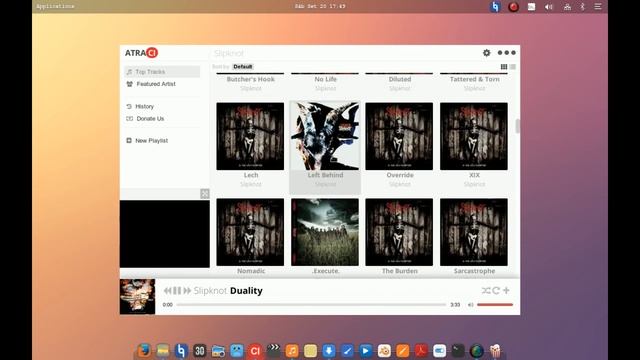Switch to list view layout
The height and width of the screenshot is (360, 640).
click(513, 67)
